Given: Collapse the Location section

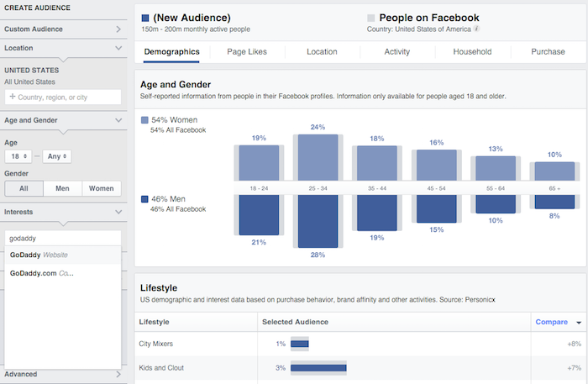Looking at the screenshot, I should pyautogui.click(x=63, y=48).
